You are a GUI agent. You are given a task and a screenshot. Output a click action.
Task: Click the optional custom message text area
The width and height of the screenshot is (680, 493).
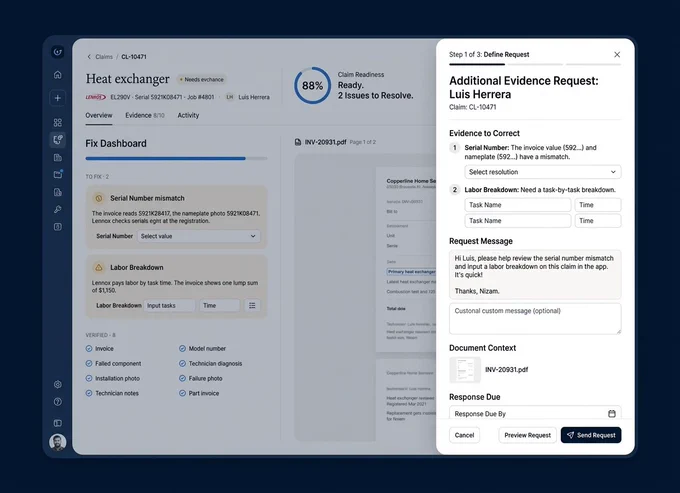tap(535, 319)
